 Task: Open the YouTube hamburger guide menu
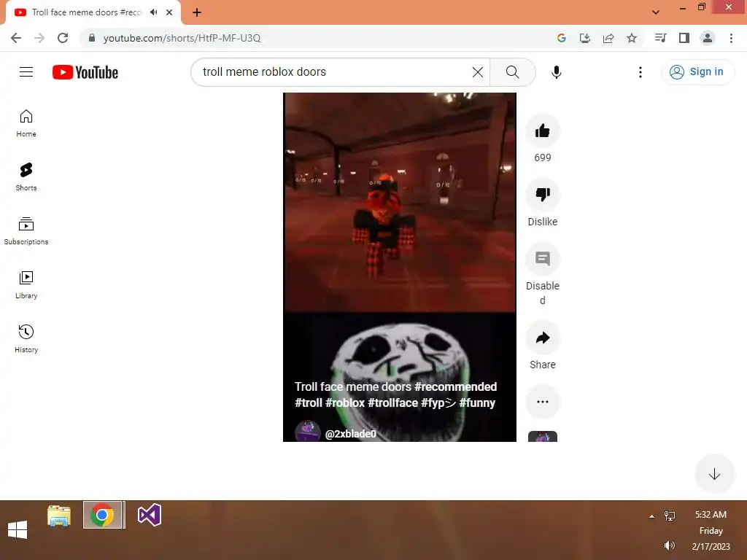click(26, 72)
